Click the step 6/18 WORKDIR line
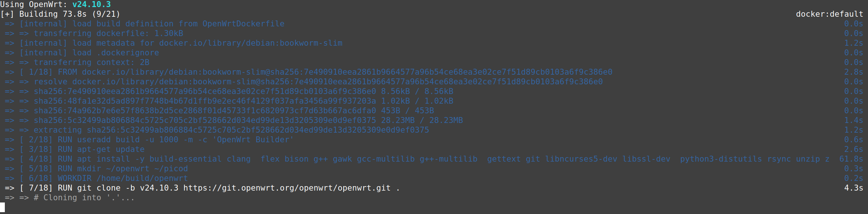868x214 pixels. tap(122, 178)
